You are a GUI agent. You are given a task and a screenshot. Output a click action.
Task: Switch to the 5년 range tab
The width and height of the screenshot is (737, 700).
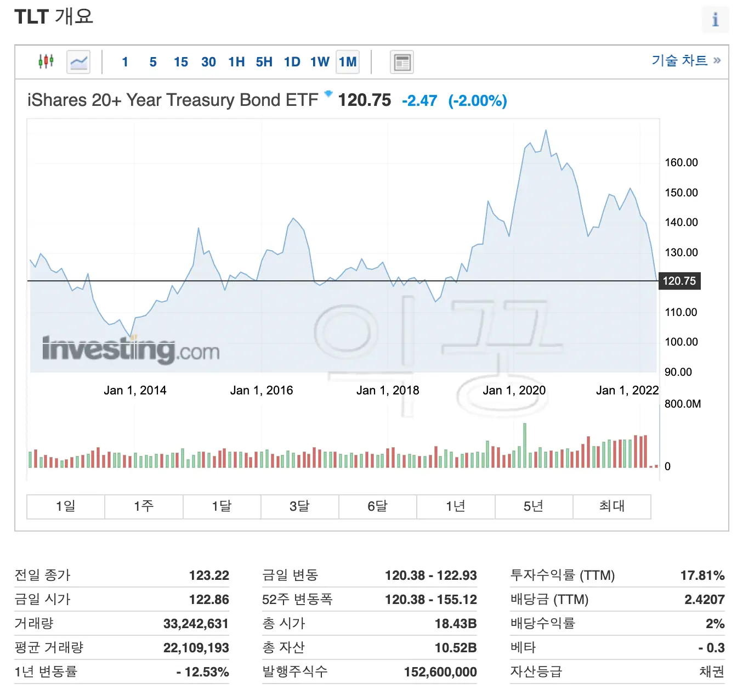click(534, 506)
